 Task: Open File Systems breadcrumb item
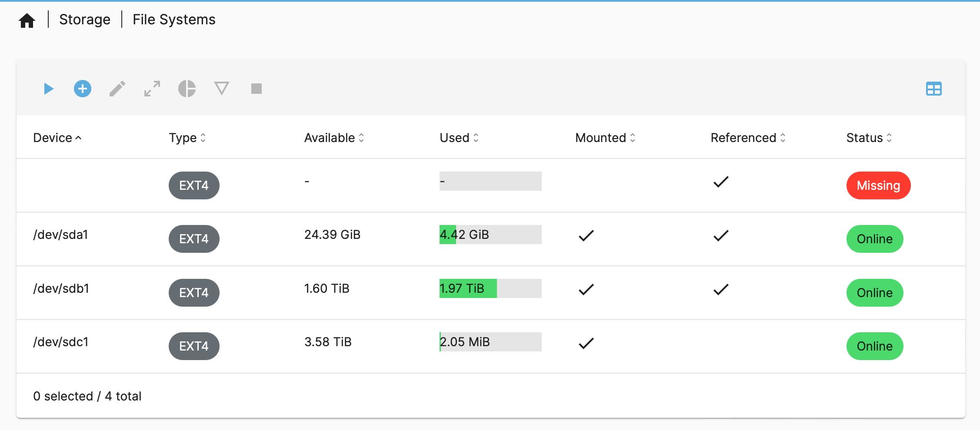point(174,20)
